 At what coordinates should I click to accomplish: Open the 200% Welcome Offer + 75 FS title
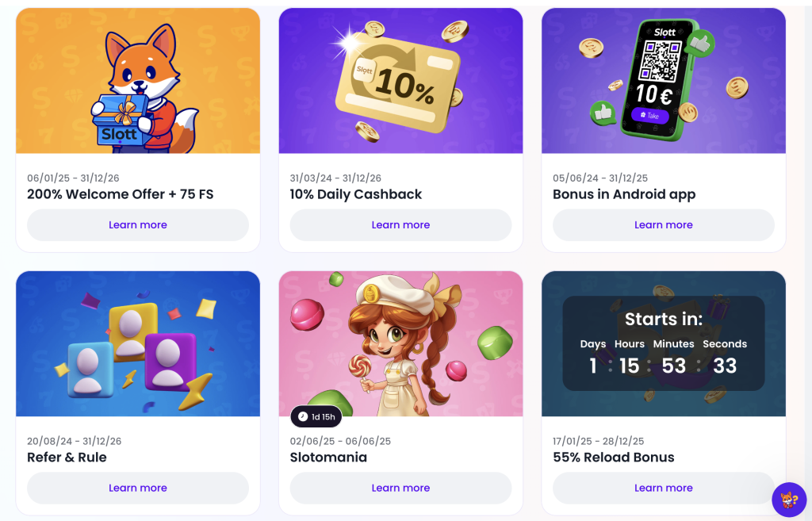click(x=121, y=194)
